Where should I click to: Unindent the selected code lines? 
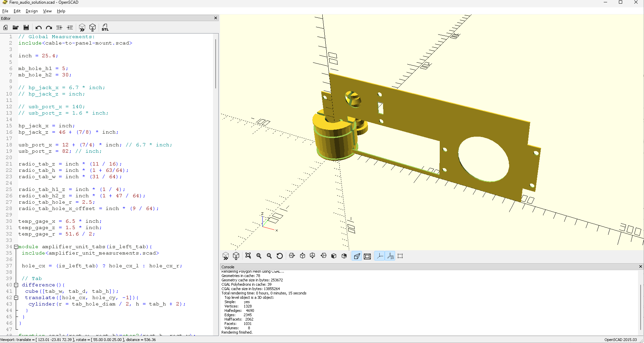[59, 27]
